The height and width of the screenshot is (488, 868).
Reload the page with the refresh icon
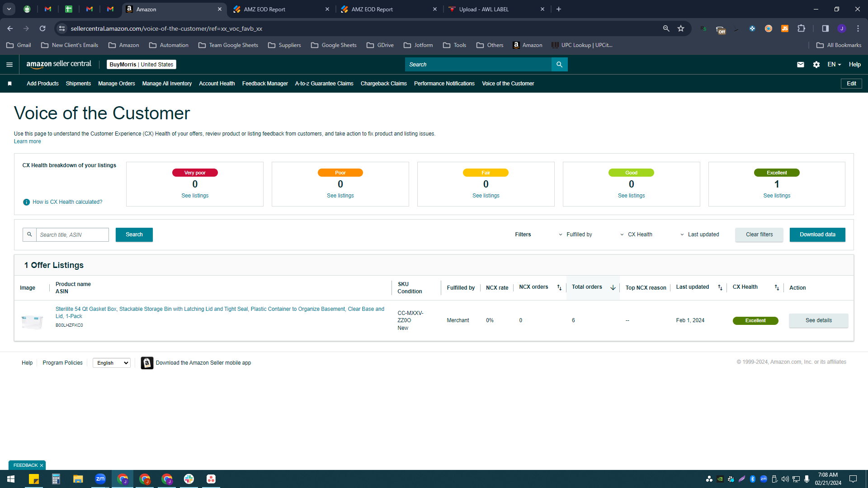point(42,28)
